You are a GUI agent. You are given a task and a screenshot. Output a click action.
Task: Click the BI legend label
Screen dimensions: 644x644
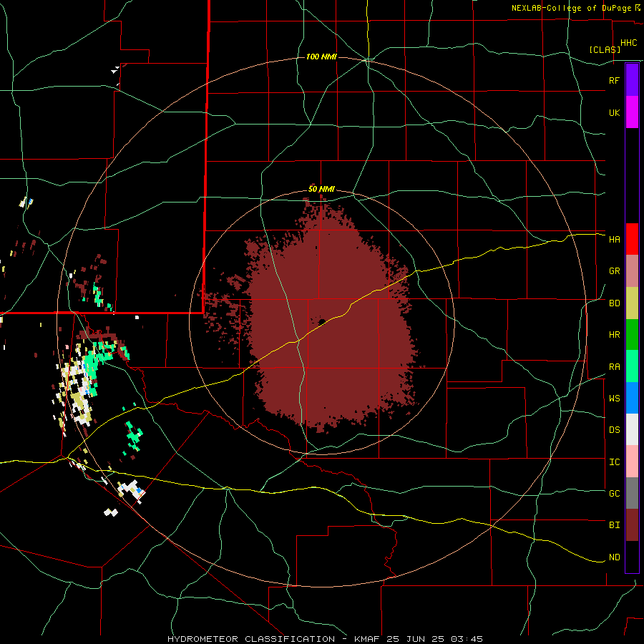tap(614, 525)
